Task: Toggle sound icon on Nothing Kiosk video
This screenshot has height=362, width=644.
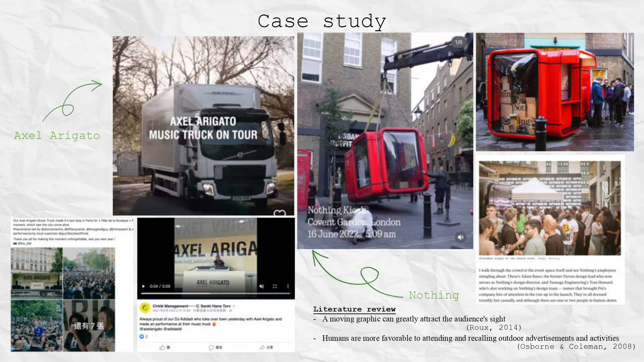Action: tap(460, 237)
